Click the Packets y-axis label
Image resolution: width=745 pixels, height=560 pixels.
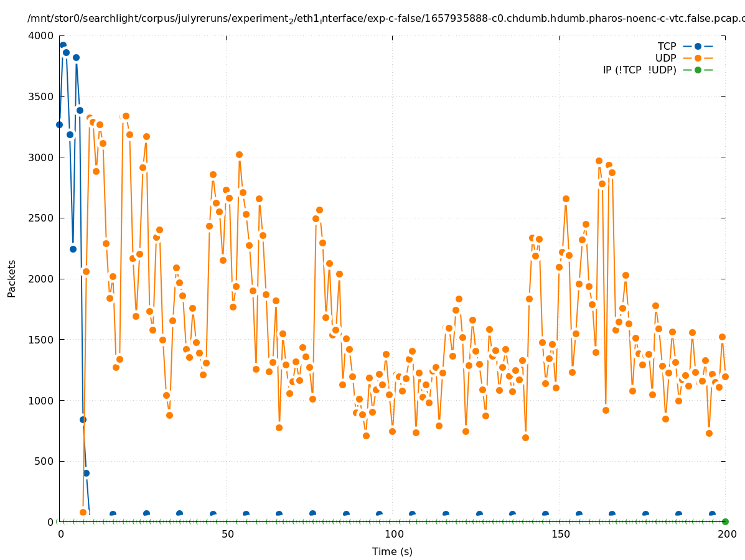tap(12, 279)
